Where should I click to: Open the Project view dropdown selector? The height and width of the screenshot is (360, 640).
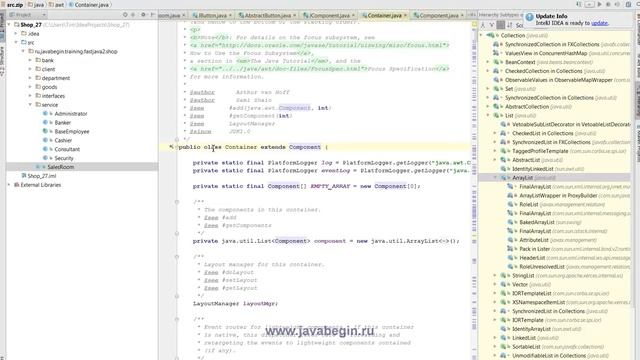[28, 15]
